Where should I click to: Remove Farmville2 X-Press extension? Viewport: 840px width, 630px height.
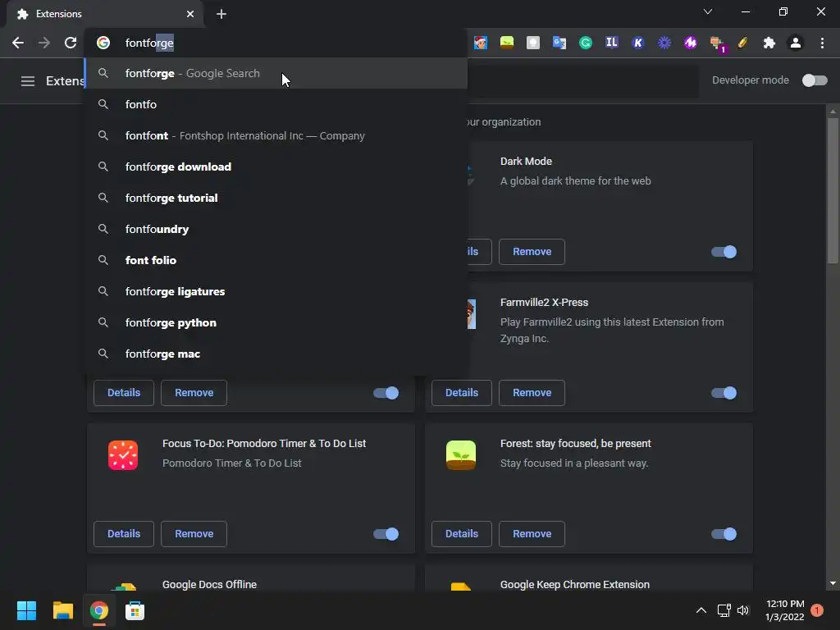pos(532,393)
